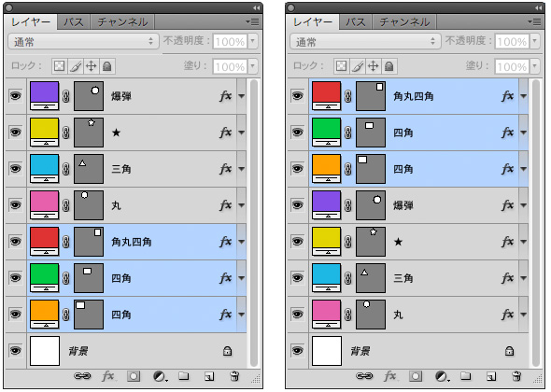Click the yellow ★ layer color thumbnail in left panel

[x=44, y=133]
